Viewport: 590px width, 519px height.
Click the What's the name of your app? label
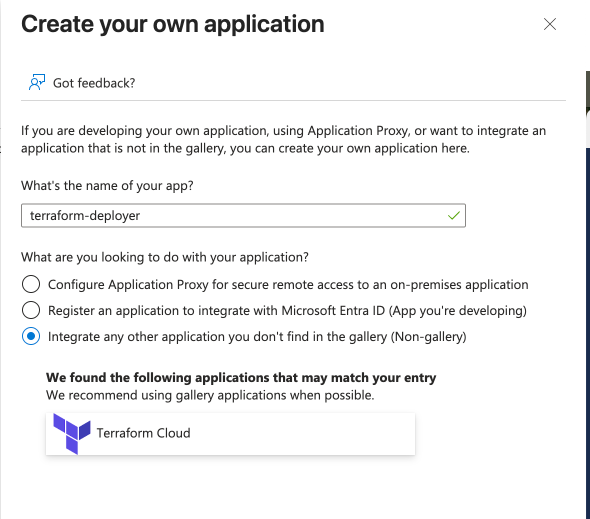(x=107, y=186)
